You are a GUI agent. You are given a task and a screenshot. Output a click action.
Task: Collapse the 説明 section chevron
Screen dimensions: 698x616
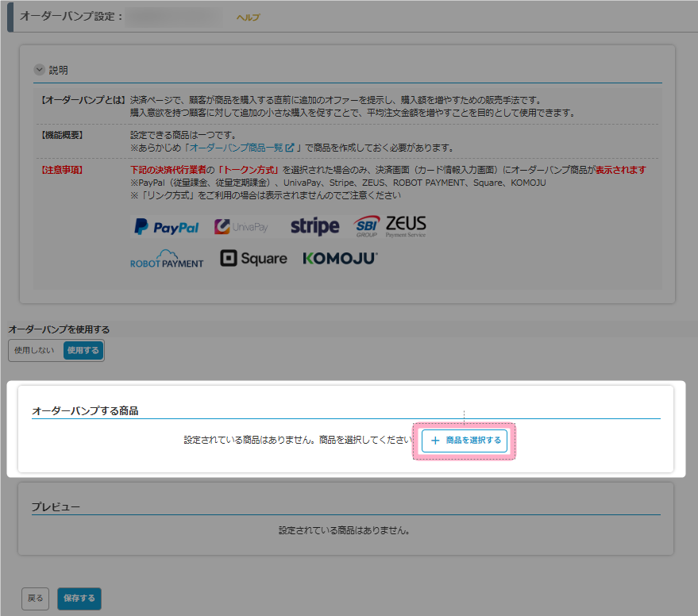click(x=39, y=69)
